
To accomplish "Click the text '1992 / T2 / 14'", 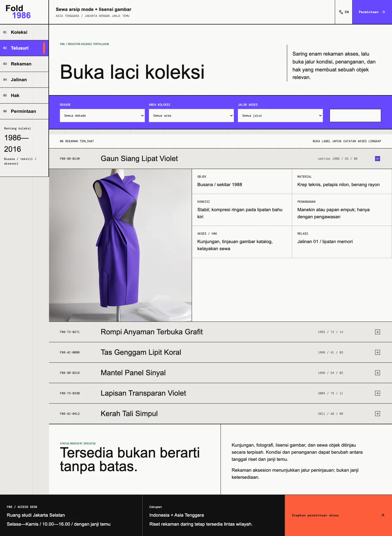I will click(x=330, y=332).
